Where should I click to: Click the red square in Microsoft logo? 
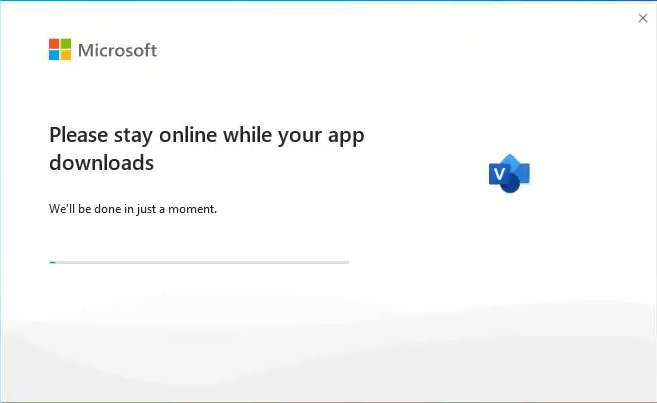coord(54,44)
